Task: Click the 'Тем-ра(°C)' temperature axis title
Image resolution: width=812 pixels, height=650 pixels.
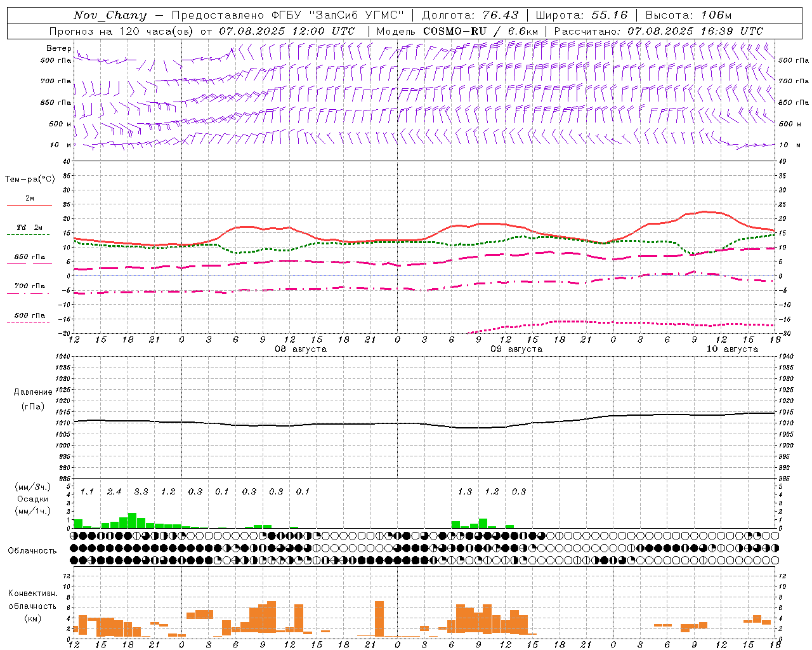Action: (x=30, y=180)
